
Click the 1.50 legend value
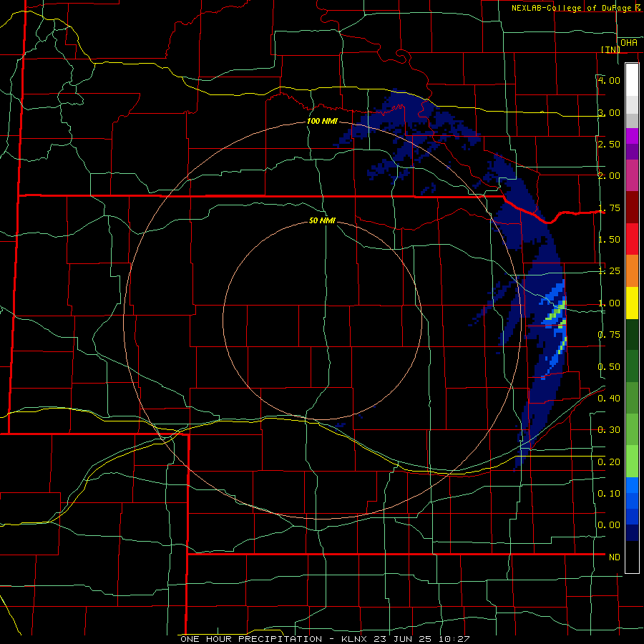(x=609, y=240)
